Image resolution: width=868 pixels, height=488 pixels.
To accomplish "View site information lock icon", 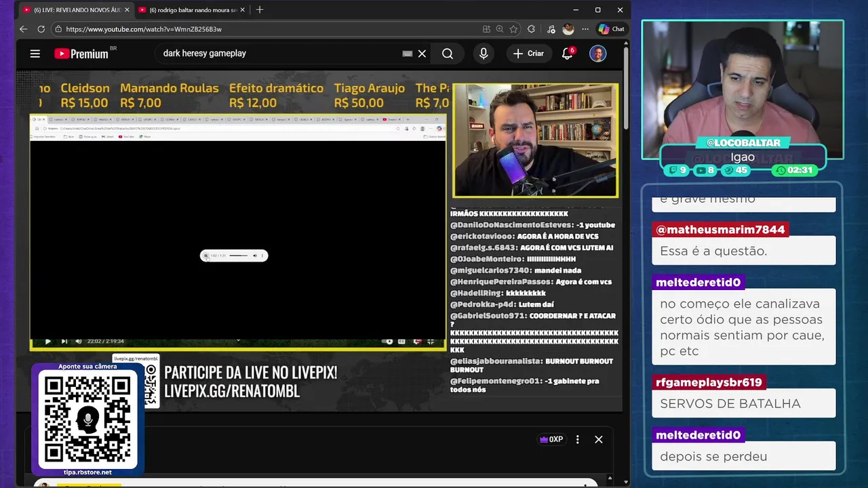I will pos(58,29).
